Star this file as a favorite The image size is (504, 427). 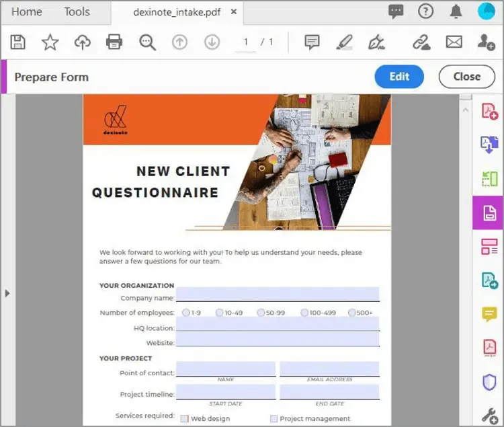coord(50,42)
